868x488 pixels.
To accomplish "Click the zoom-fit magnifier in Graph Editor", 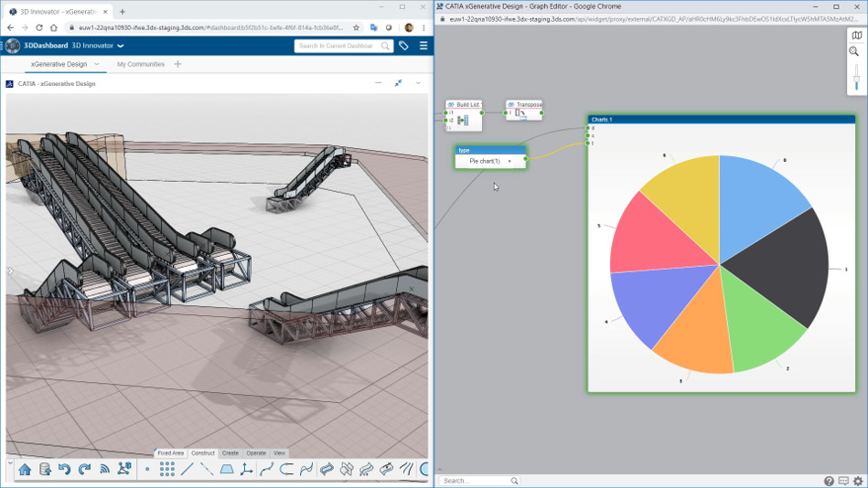I will [x=854, y=52].
